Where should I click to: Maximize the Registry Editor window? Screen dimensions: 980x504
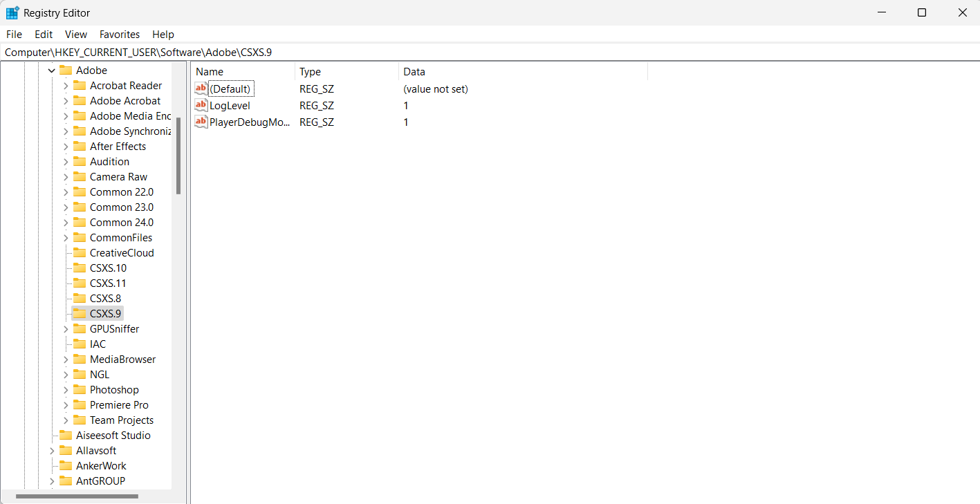click(x=922, y=12)
